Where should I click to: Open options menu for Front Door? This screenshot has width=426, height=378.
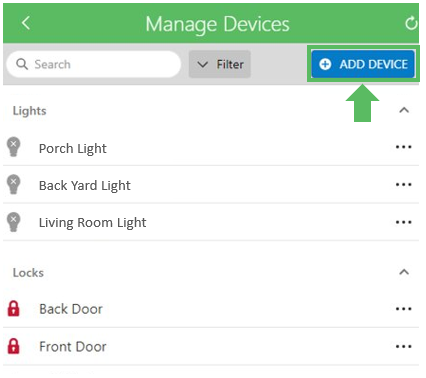coord(403,347)
